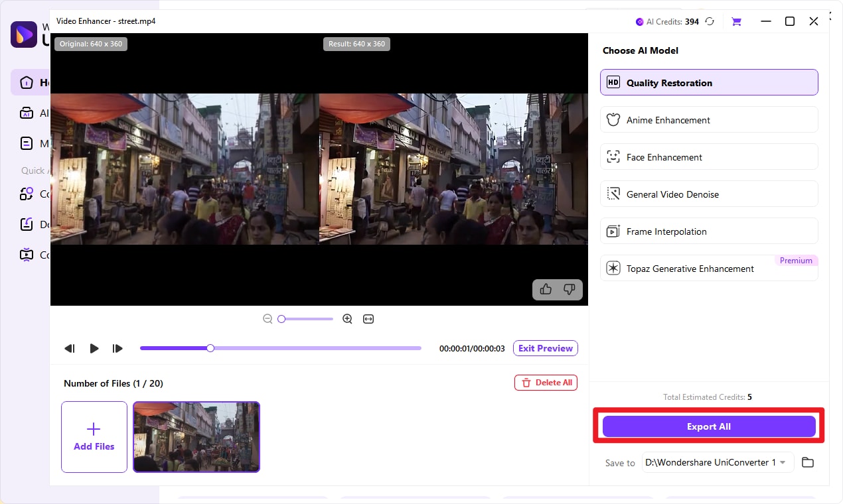Screen dimensions: 843x504
Task: Open the AI Lab section in the sidebar
Action: [x=27, y=113]
